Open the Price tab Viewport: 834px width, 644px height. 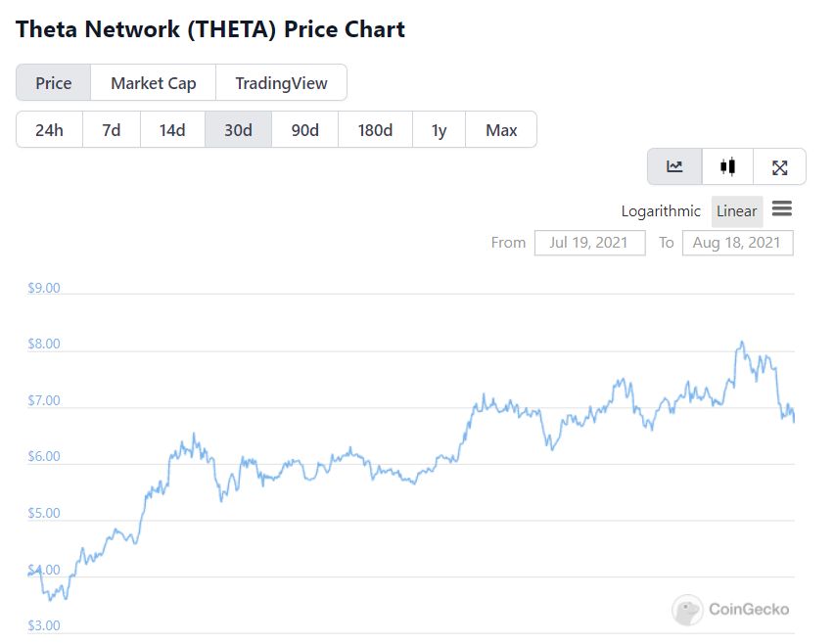(x=54, y=83)
